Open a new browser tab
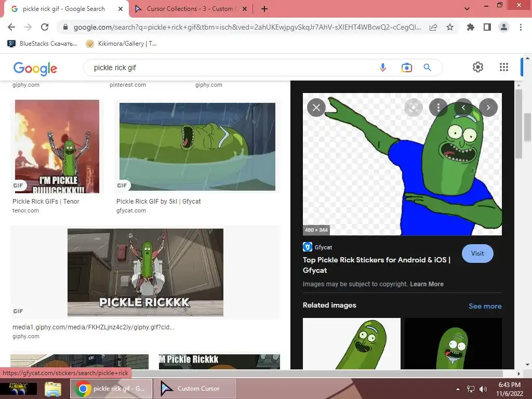This screenshot has width=532, height=399. pos(264,9)
